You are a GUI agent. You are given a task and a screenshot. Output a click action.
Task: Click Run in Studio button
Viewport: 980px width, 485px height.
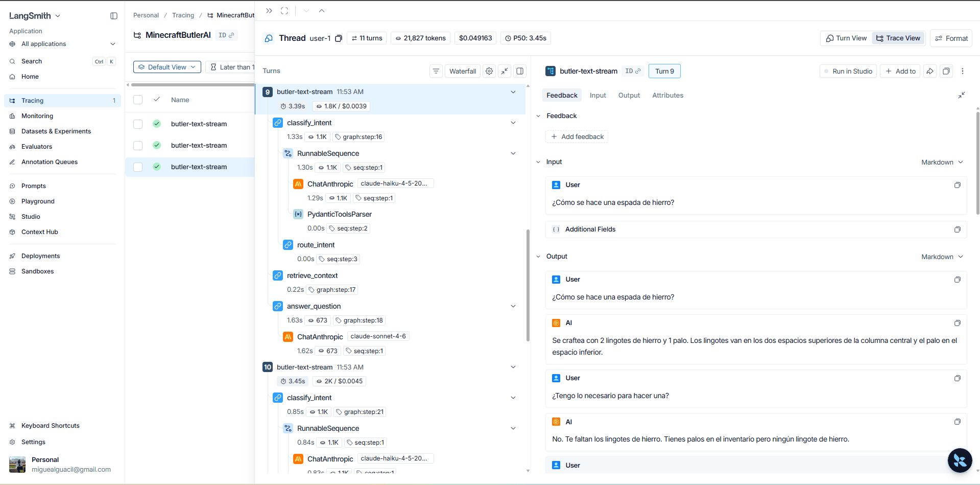point(848,71)
